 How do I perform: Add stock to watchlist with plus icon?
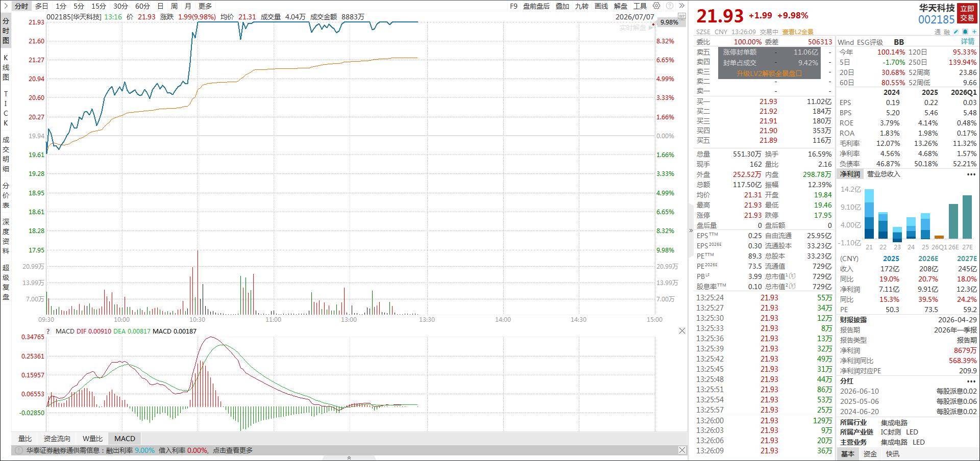coord(974,32)
